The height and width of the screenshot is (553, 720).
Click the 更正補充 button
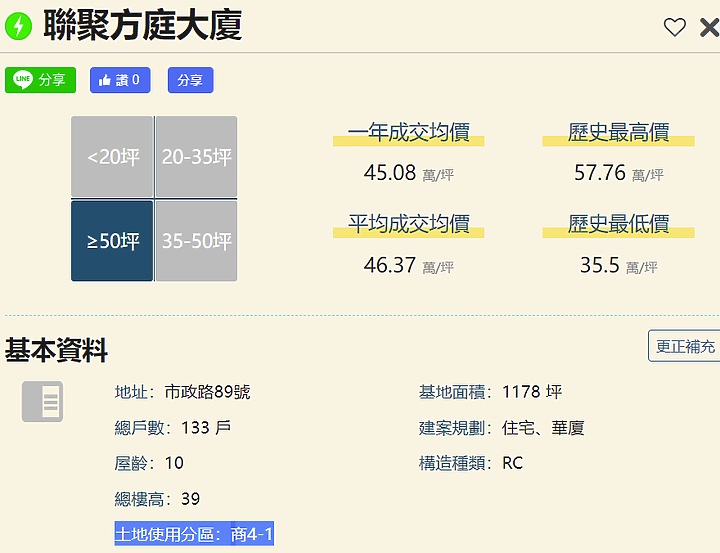coord(685,346)
